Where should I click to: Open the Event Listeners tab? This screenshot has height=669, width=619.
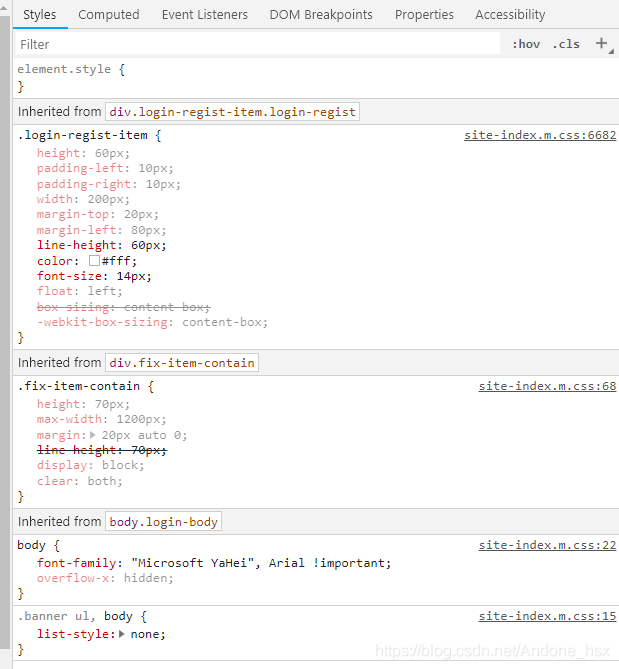pyautogui.click(x=205, y=15)
